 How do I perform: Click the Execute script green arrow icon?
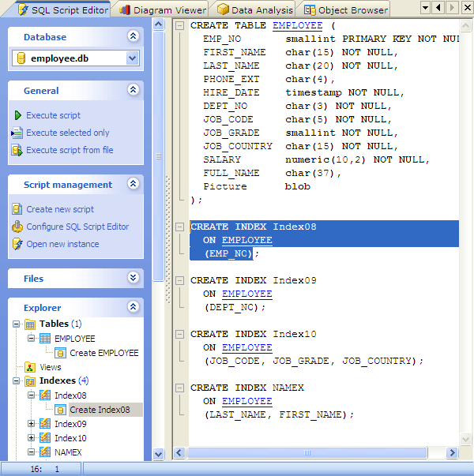[x=17, y=115]
